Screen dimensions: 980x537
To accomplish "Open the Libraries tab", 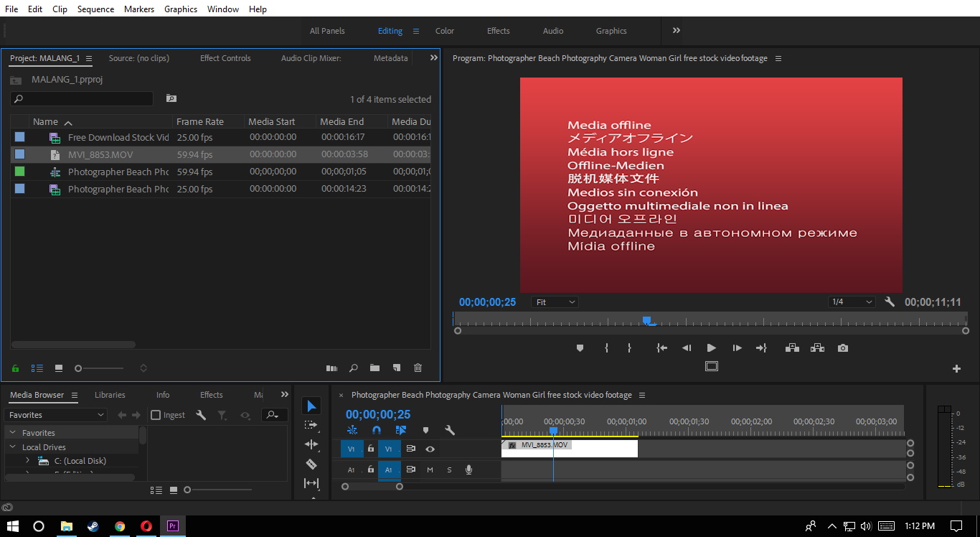I will tap(110, 395).
